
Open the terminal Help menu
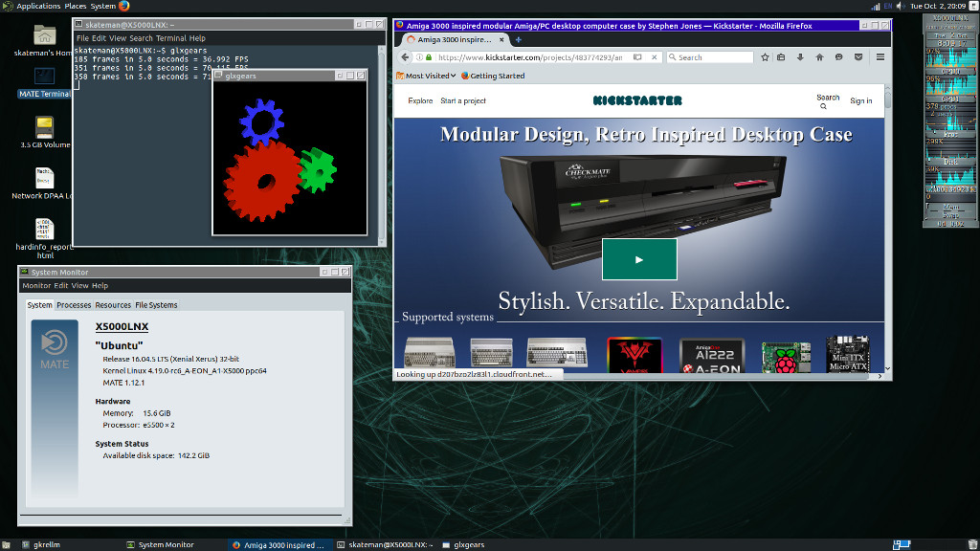point(197,38)
